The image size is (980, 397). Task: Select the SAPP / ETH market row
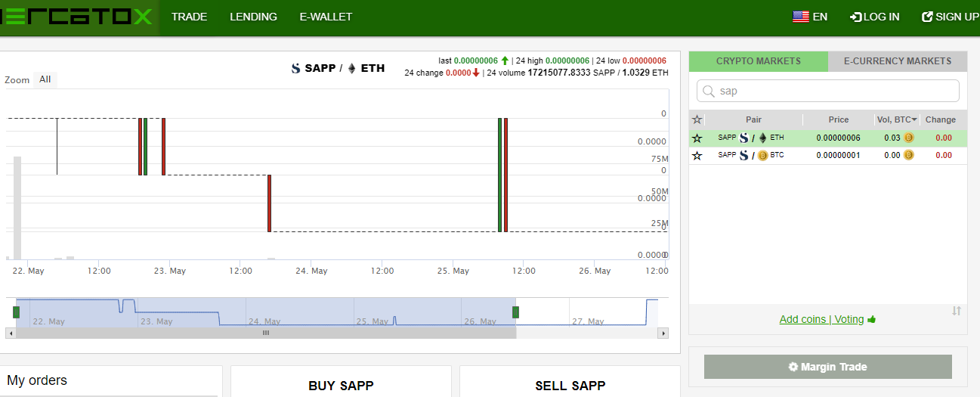pos(827,138)
